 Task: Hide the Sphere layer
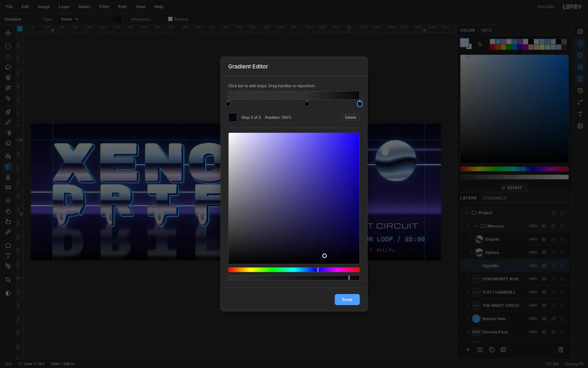click(544, 252)
